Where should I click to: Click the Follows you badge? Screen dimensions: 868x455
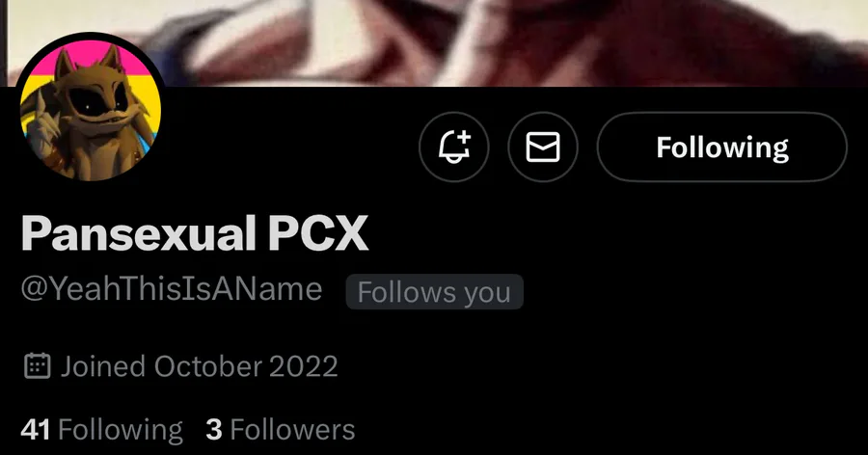click(435, 292)
